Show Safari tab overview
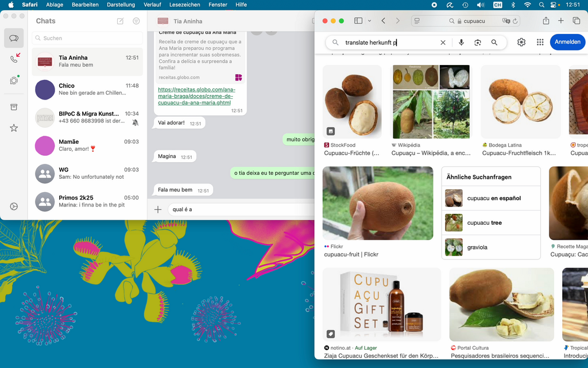Screen dimensions: 588x368 577,21
